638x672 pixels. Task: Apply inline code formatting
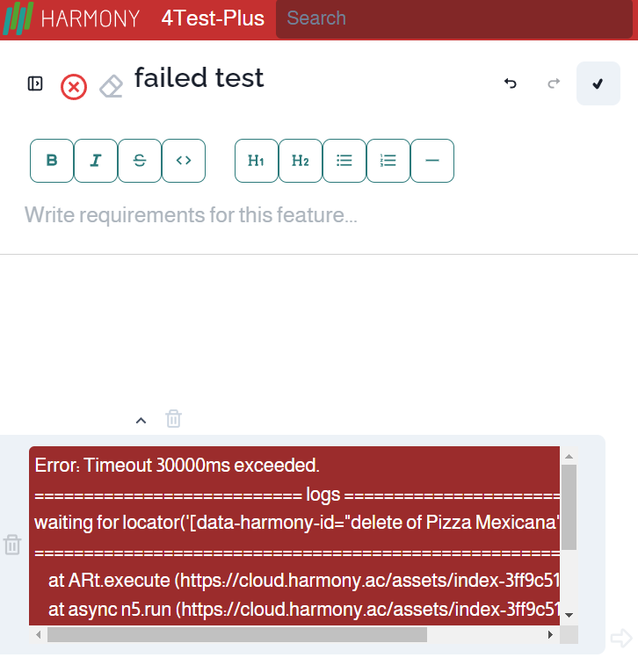pyautogui.click(x=184, y=161)
